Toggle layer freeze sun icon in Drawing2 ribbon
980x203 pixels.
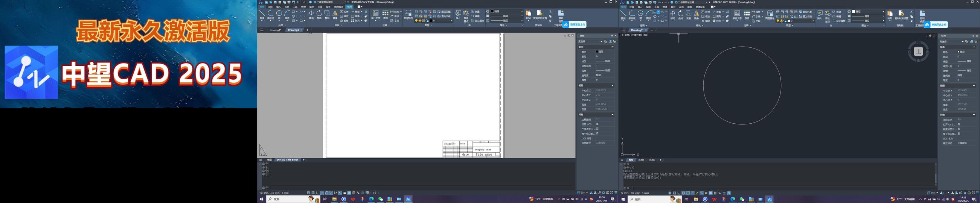[419, 21]
